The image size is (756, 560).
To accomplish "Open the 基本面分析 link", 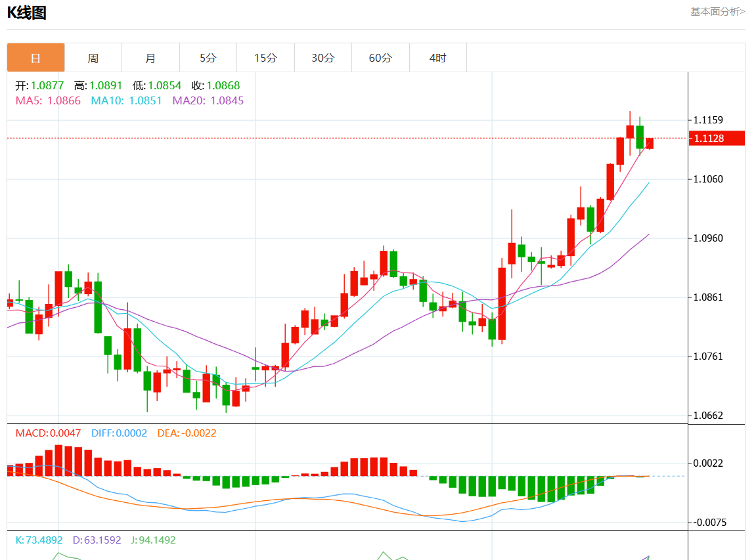I will click(717, 11).
